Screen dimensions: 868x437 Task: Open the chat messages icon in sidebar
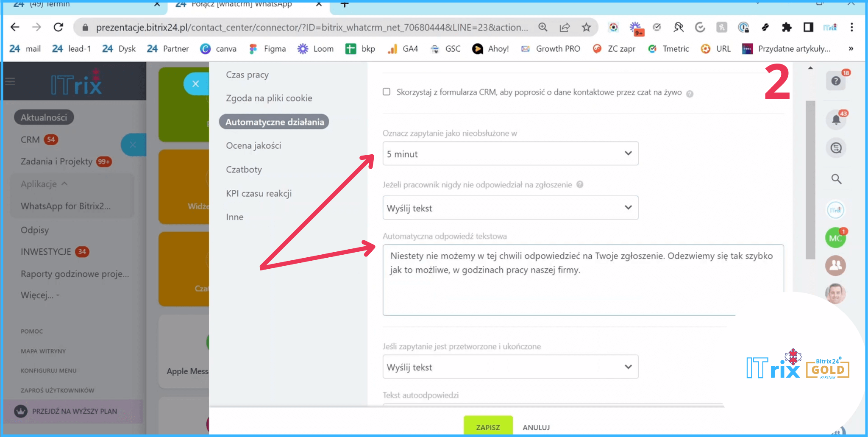836,148
